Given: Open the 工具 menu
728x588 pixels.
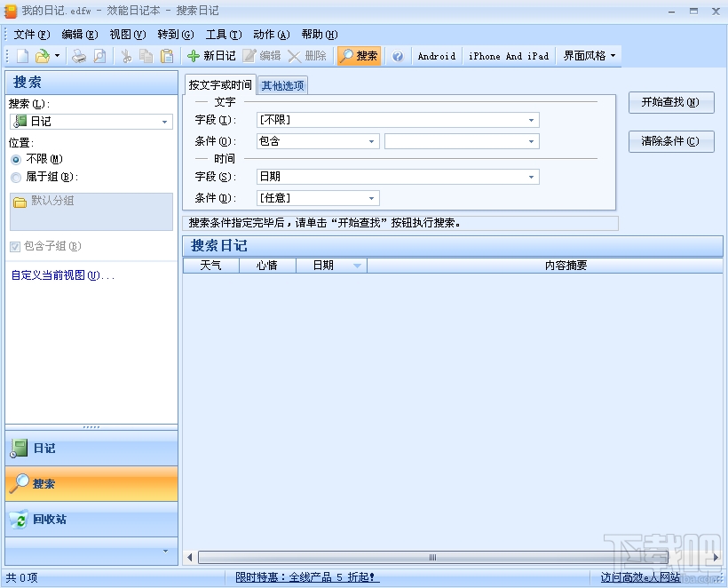Looking at the screenshot, I should coord(224,34).
